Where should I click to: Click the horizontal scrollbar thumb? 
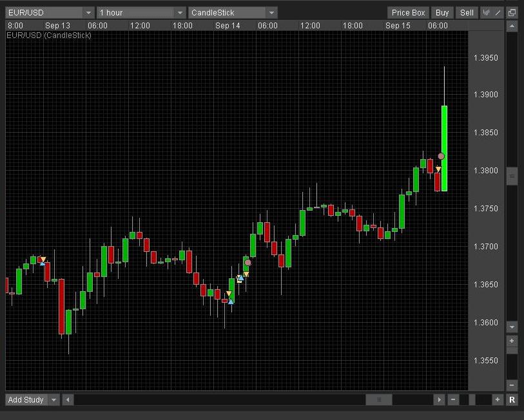(379, 400)
